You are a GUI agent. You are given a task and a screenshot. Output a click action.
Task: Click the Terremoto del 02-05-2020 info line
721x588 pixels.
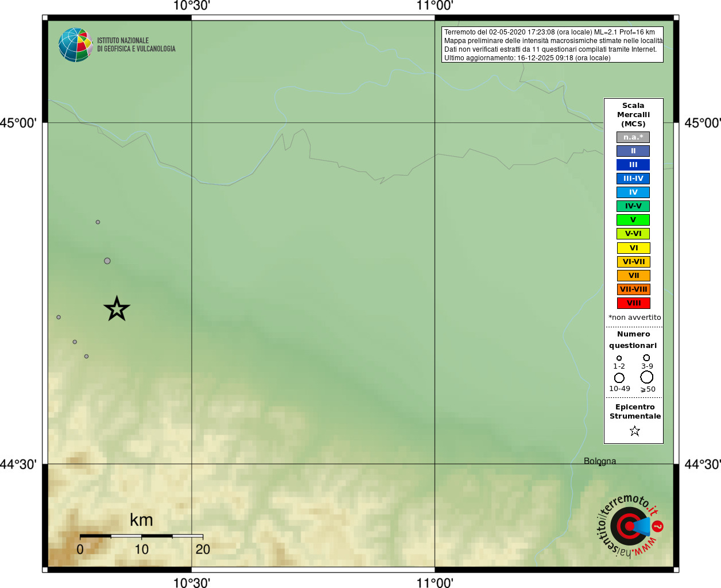pyautogui.click(x=549, y=32)
